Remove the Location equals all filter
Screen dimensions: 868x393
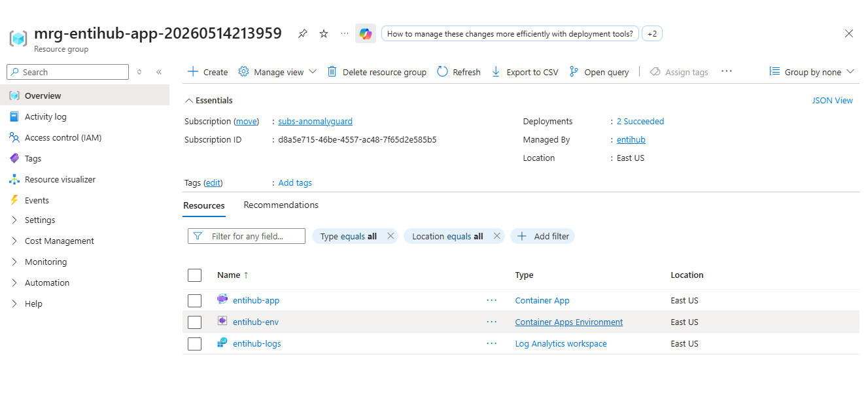click(497, 236)
